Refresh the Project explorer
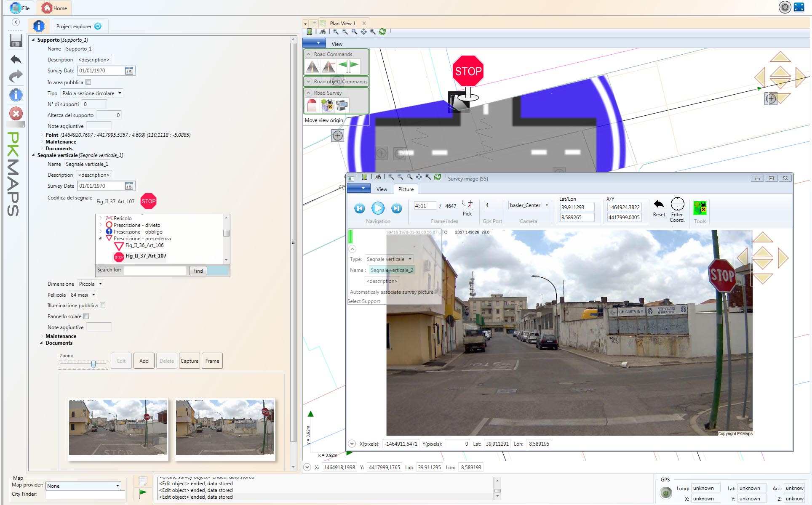The height and width of the screenshot is (505, 812). tap(98, 26)
